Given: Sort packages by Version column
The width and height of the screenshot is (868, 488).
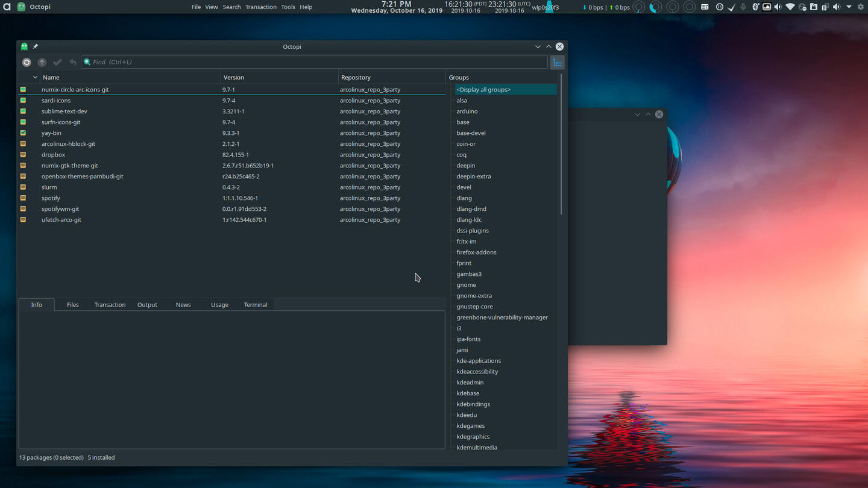Looking at the screenshot, I should [x=279, y=77].
